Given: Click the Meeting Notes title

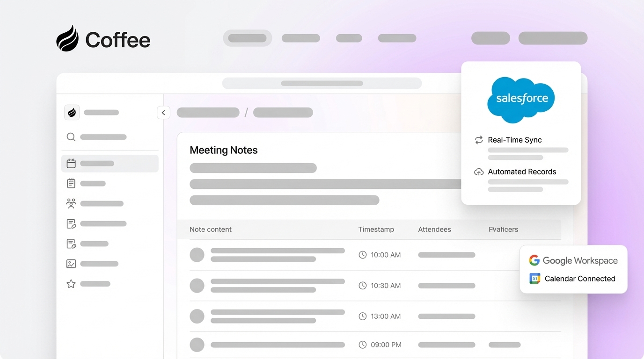Looking at the screenshot, I should point(223,150).
